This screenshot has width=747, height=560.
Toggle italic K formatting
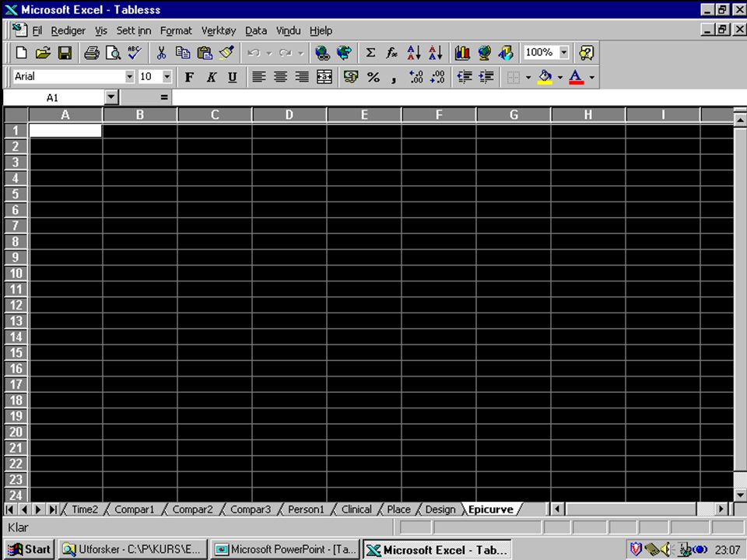point(211,77)
